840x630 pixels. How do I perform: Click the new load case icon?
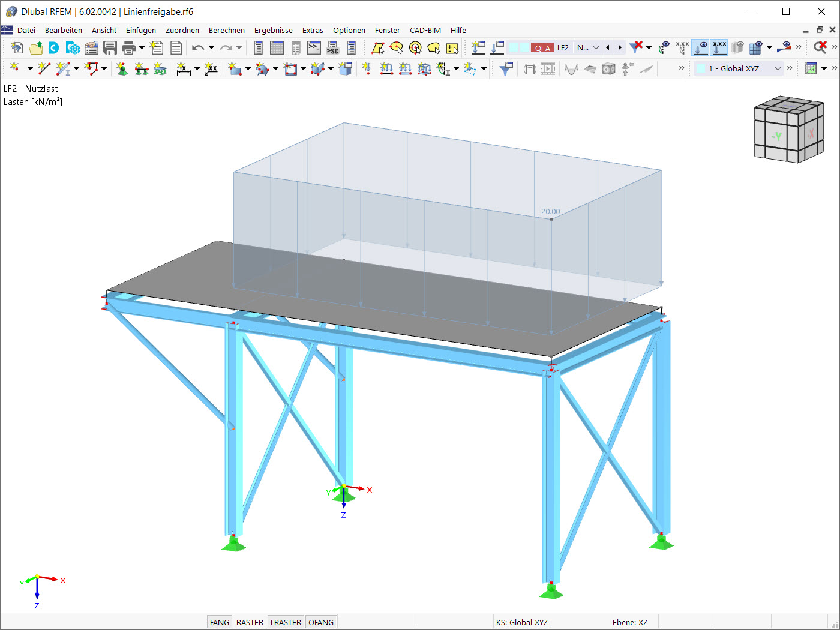478,48
